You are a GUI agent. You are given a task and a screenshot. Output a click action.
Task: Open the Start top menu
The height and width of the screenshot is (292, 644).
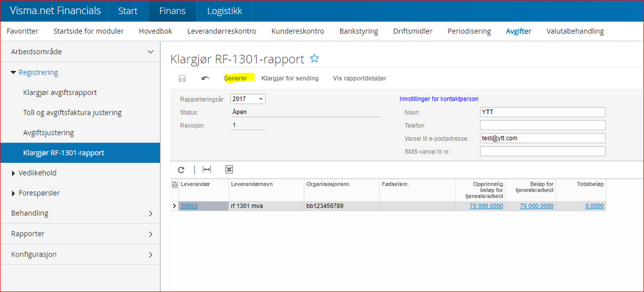pos(128,11)
